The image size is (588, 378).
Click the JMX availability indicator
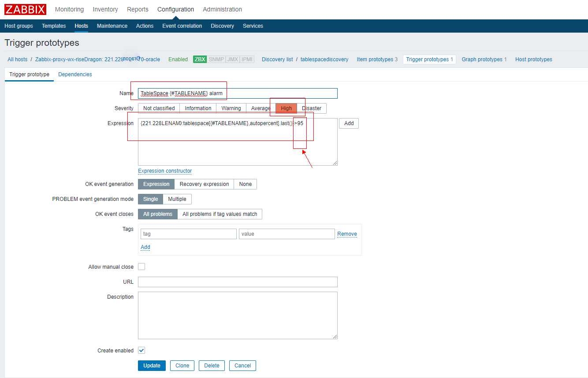point(232,59)
